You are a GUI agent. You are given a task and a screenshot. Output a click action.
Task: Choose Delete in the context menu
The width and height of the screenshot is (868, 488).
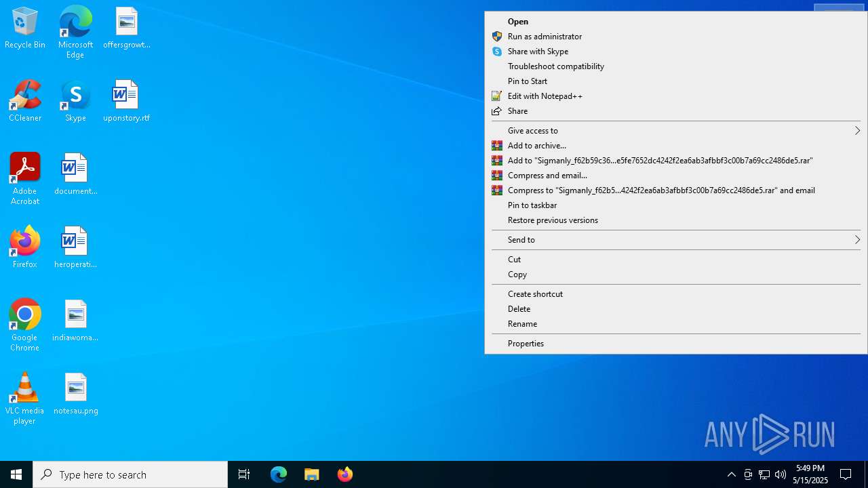coord(676,309)
